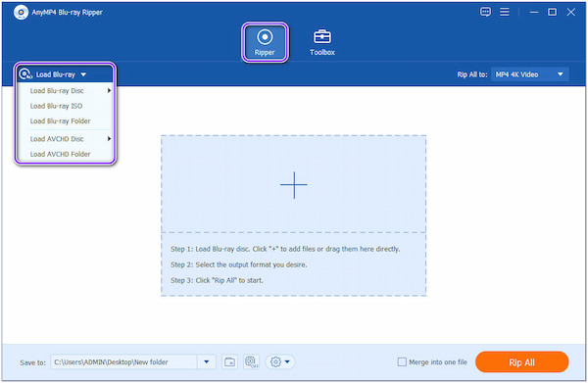This screenshot has width=588, height=383.
Task: Expand the settings gear dropdown arrow
Action: pos(287,362)
